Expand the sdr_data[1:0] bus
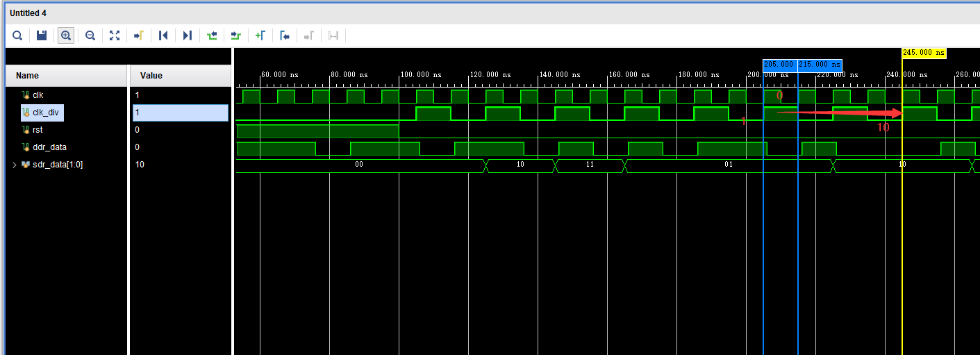Image resolution: width=980 pixels, height=355 pixels. click(15, 165)
